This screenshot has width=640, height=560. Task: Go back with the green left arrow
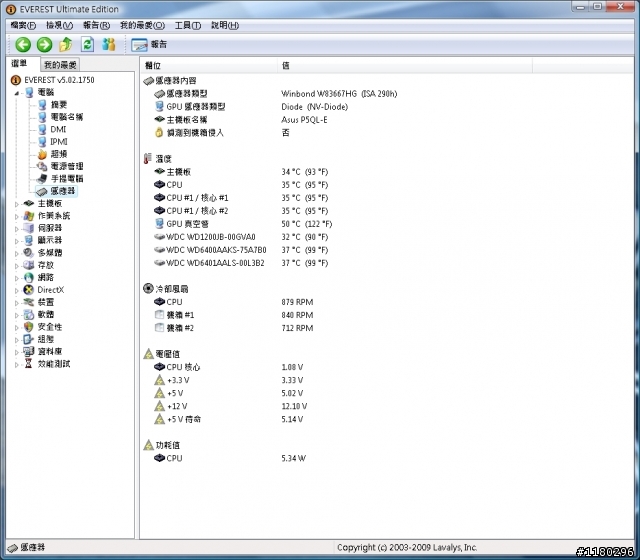[x=23, y=44]
